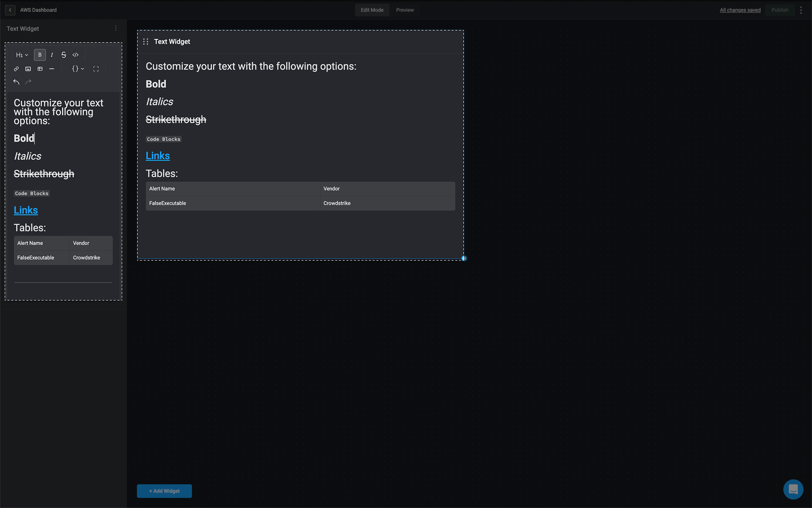This screenshot has height=508, width=812.
Task: Click the All changes saved link
Action: pyautogui.click(x=740, y=10)
